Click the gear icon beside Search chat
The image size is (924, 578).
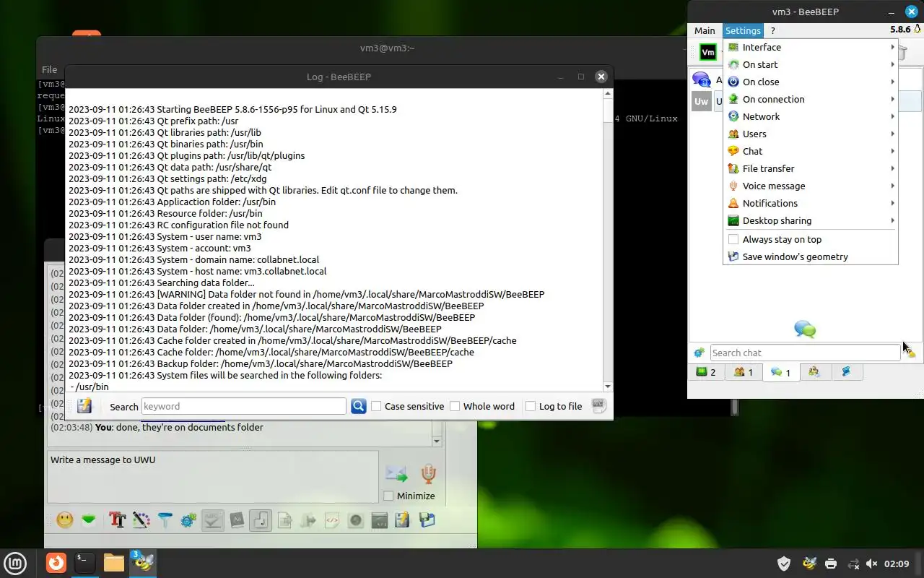click(699, 353)
